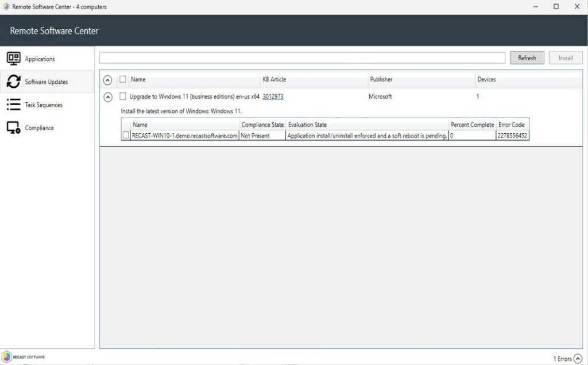The width and height of the screenshot is (588, 365).
Task: Check the RECAST-WIN10-1 device checkbox
Action: (x=126, y=135)
